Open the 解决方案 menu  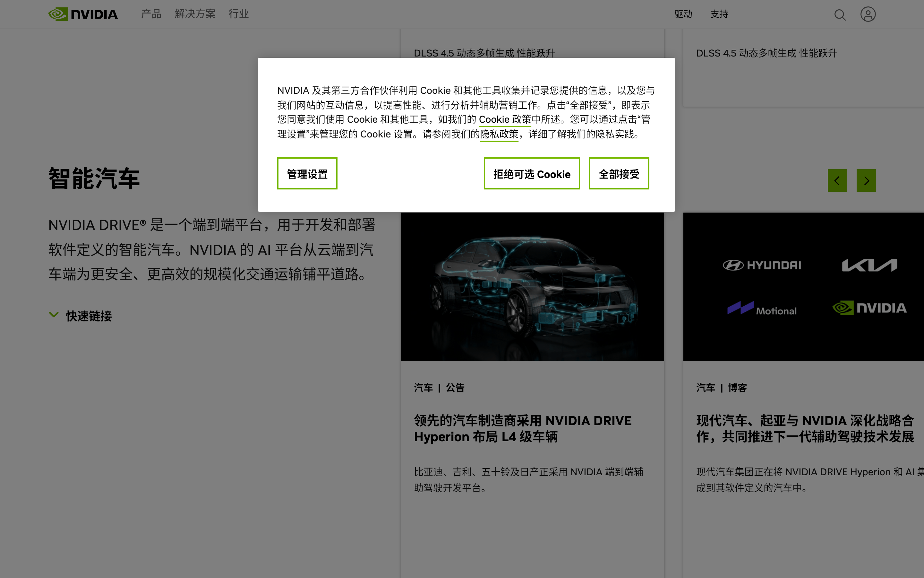click(x=195, y=14)
